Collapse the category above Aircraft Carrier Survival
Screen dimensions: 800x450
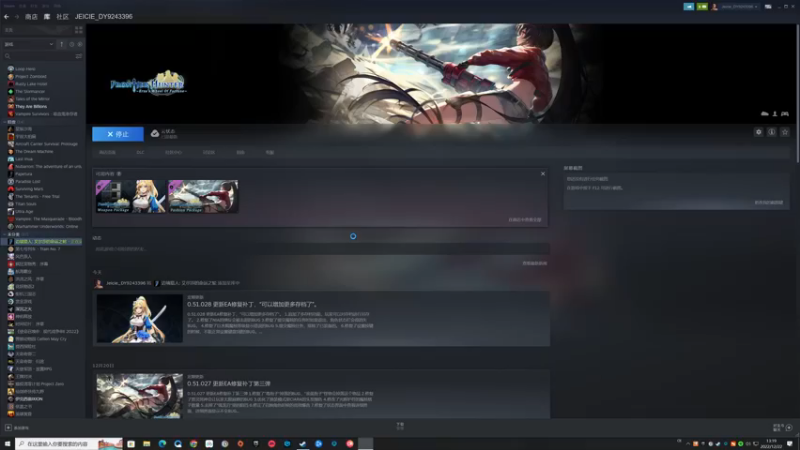5,122
